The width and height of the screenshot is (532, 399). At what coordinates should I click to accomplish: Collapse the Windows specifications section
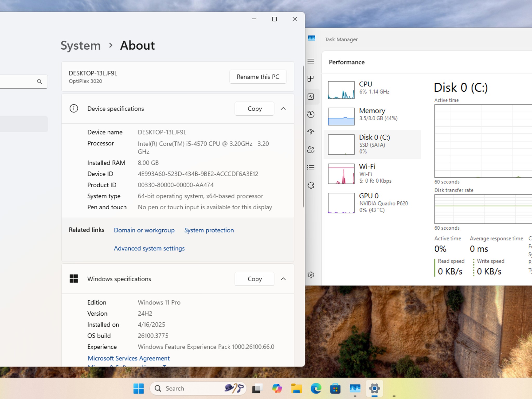tap(283, 279)
